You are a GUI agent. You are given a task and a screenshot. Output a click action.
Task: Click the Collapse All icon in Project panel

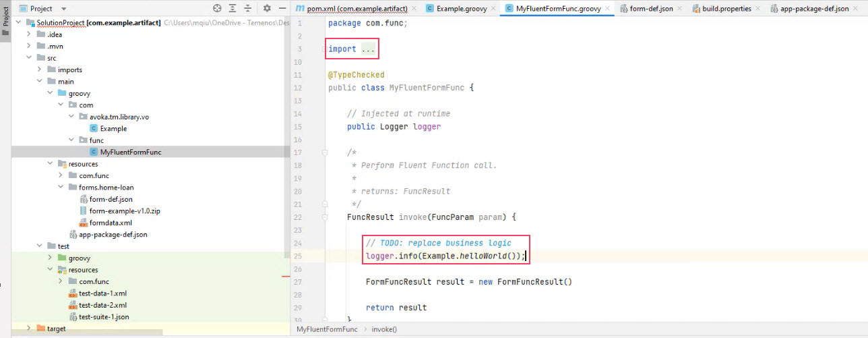point(247,9)
